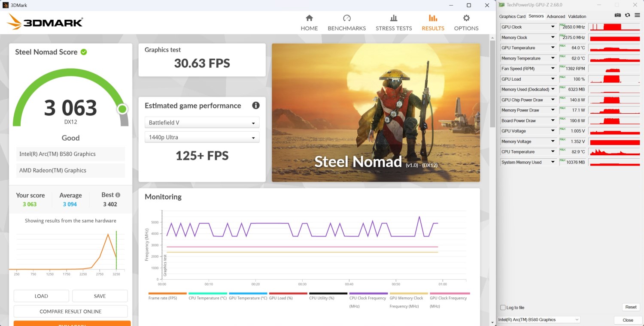Image resolution: width=644 pixels, height=326 pixels.
Task: Click the green score validity checkmark
Action: coord(84,52)
